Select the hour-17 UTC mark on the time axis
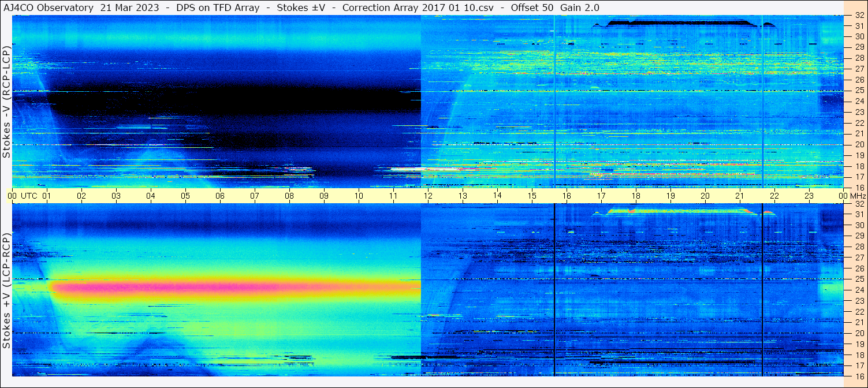 point(601,196)
